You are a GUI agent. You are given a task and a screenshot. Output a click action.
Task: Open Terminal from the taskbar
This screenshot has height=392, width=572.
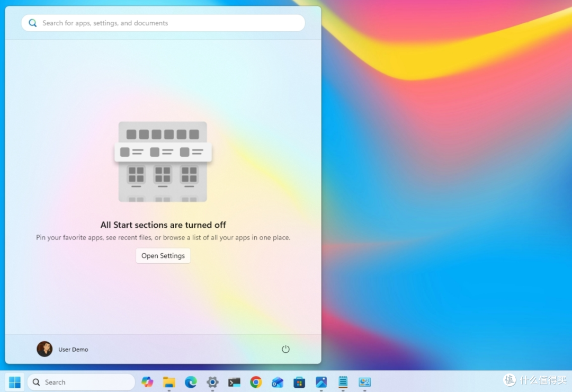[234, 382]
